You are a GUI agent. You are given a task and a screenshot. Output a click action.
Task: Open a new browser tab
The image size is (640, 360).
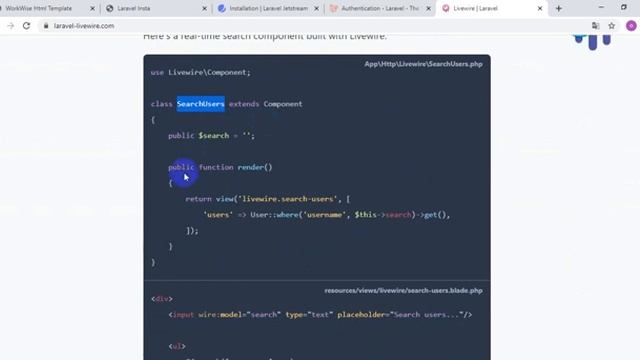[559, 8]
